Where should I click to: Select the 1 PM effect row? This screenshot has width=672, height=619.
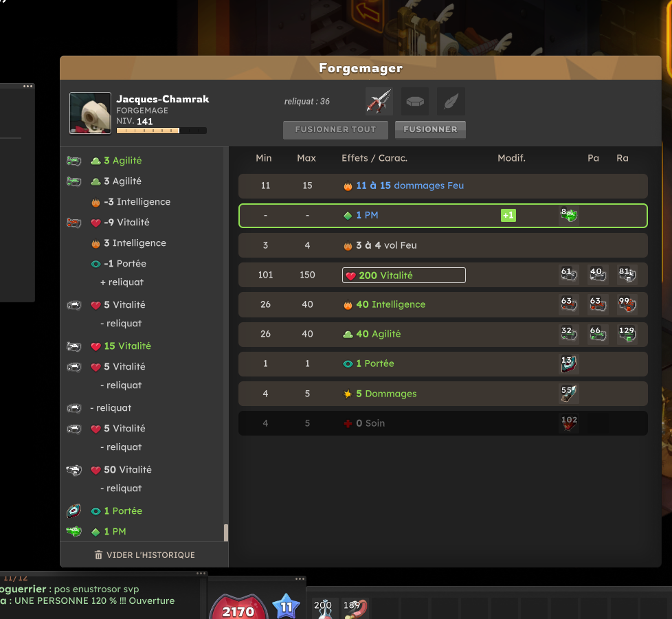(443, 216)
